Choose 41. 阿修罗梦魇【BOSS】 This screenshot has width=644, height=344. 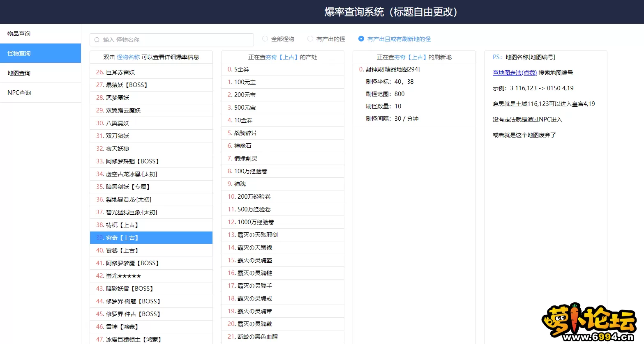pos(151,263)
